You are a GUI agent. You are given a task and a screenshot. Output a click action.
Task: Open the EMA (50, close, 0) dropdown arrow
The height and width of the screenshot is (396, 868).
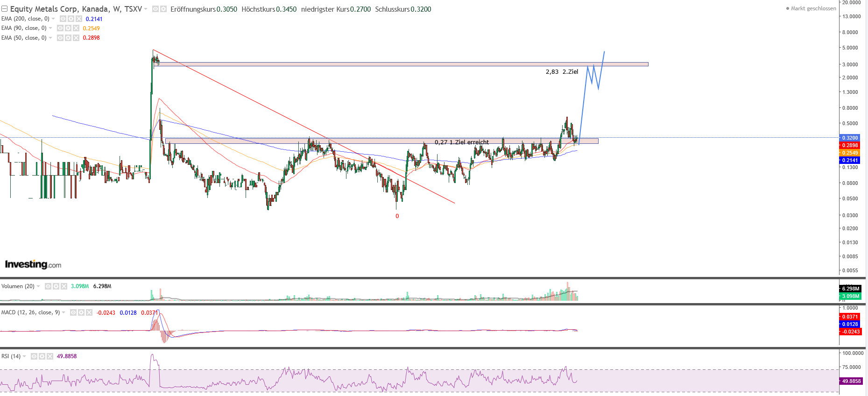50,38
